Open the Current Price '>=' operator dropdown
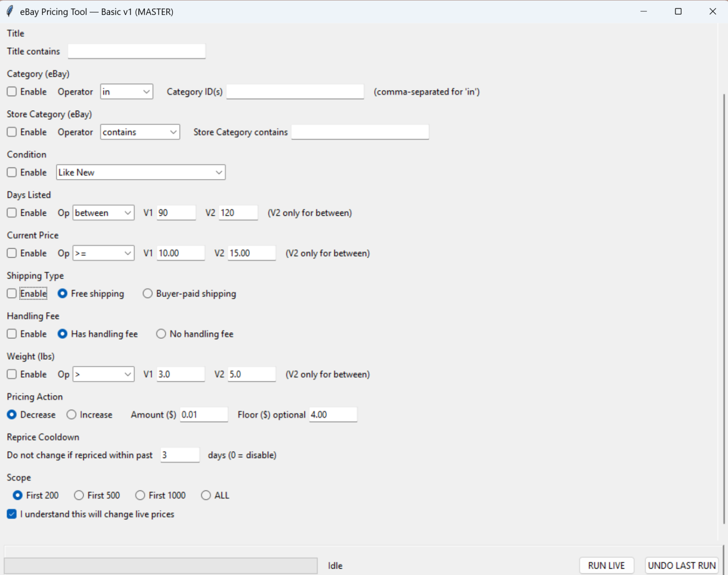The width and height of the screenshot is (728, 575). pyautogui.click(x=103, y=253)
